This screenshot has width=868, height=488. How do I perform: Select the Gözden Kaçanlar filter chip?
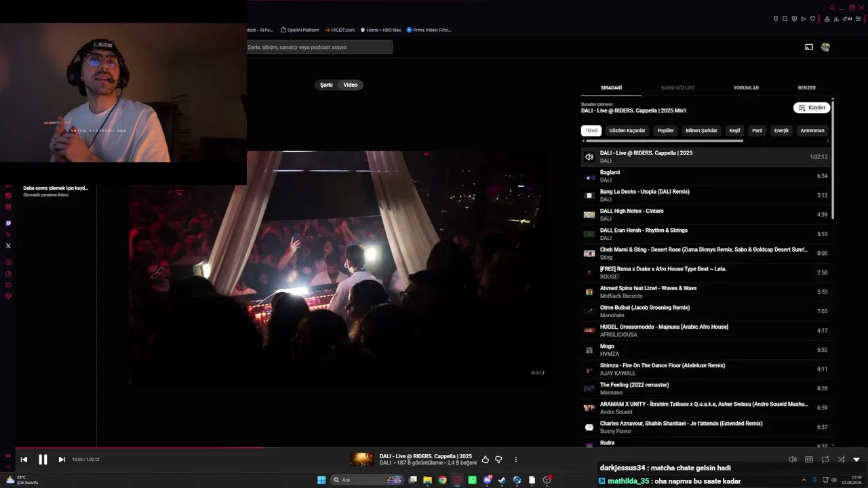(x=627, y=131)
